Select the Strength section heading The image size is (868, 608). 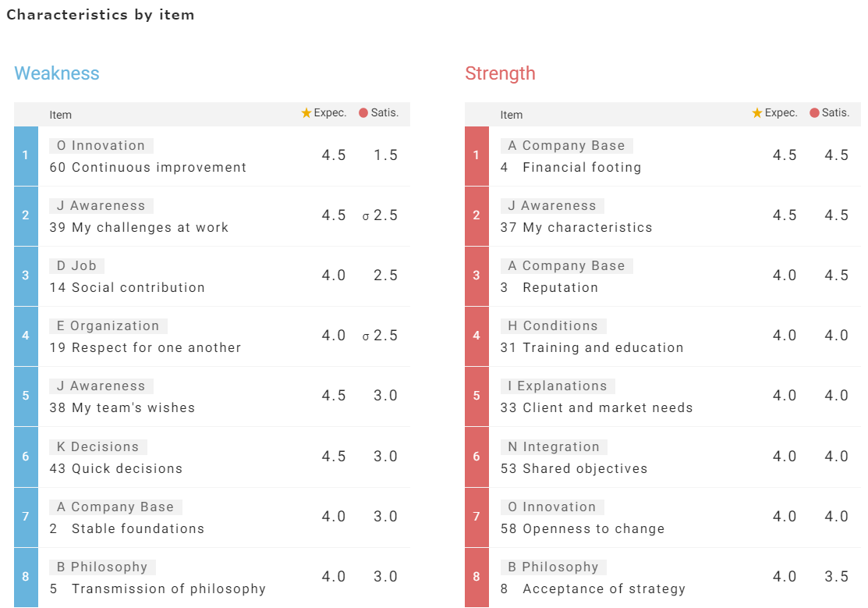[x=500, y=73]
